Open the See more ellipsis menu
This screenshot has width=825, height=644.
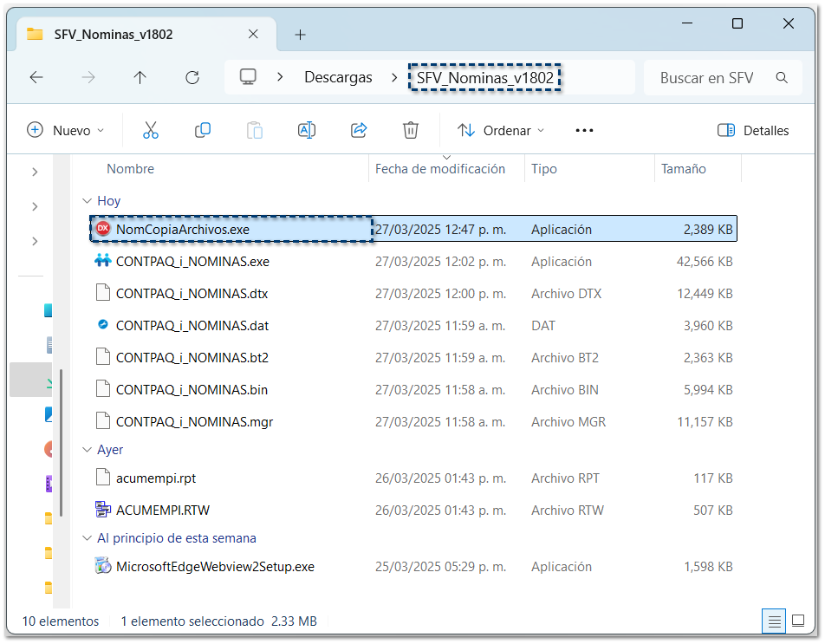584,131
